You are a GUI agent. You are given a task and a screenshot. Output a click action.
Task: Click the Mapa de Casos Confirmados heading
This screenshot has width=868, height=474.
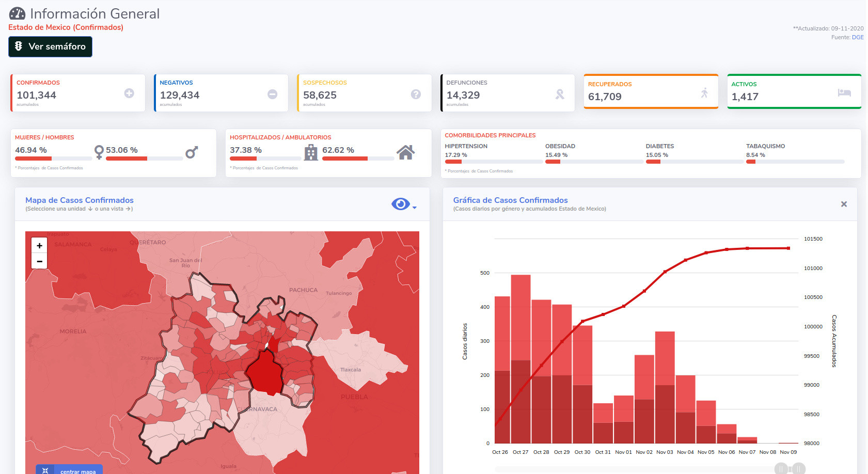[80, 200]
